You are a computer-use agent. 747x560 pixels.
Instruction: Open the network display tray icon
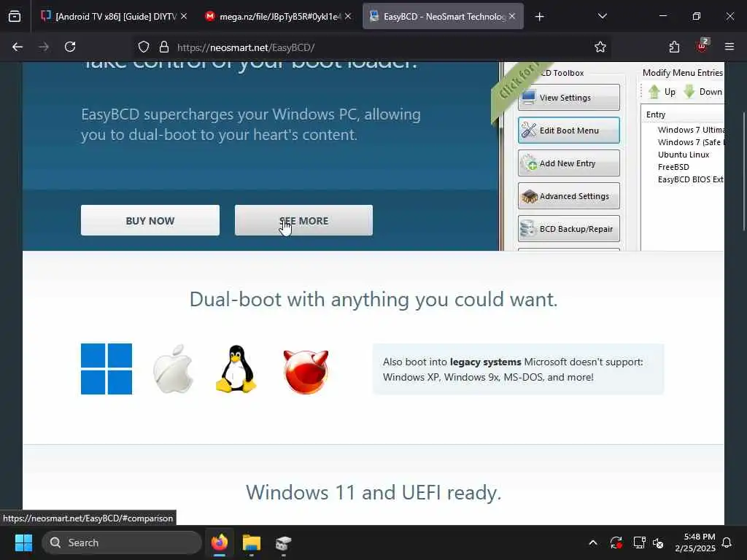pos(639,542)
